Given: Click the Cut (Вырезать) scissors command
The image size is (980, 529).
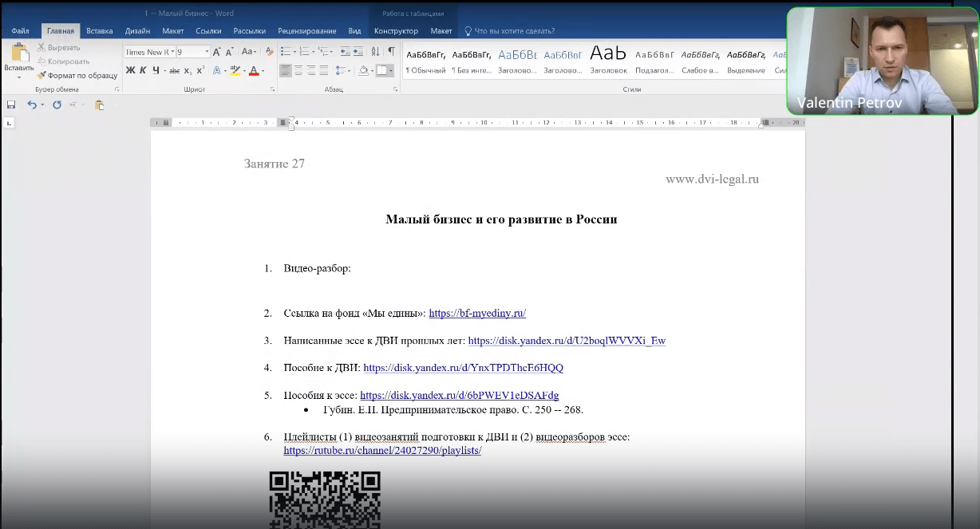Looking at the screenshot, I should tap(59, 47).
